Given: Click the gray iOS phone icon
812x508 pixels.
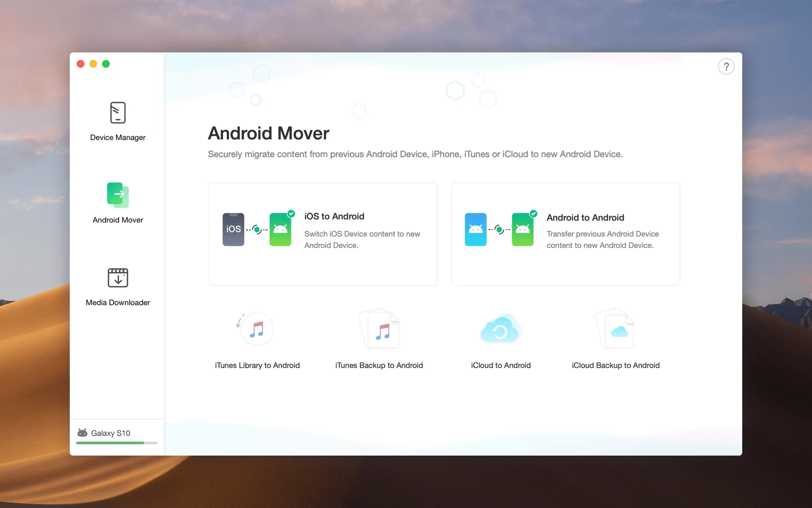Looking at the screenshot, I should pyautogui.click(x=233, y=229).
